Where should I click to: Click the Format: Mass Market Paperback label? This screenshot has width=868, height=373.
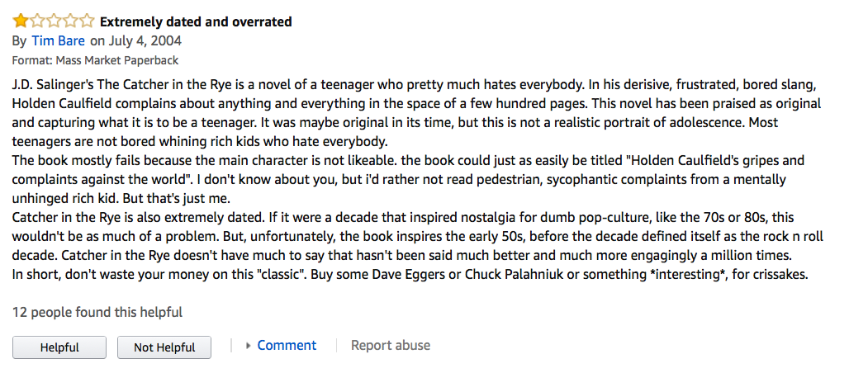point(95,60)
